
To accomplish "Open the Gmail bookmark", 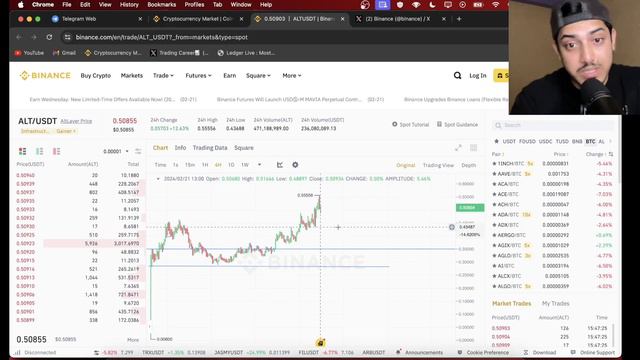I will click(x=64, y=53).
